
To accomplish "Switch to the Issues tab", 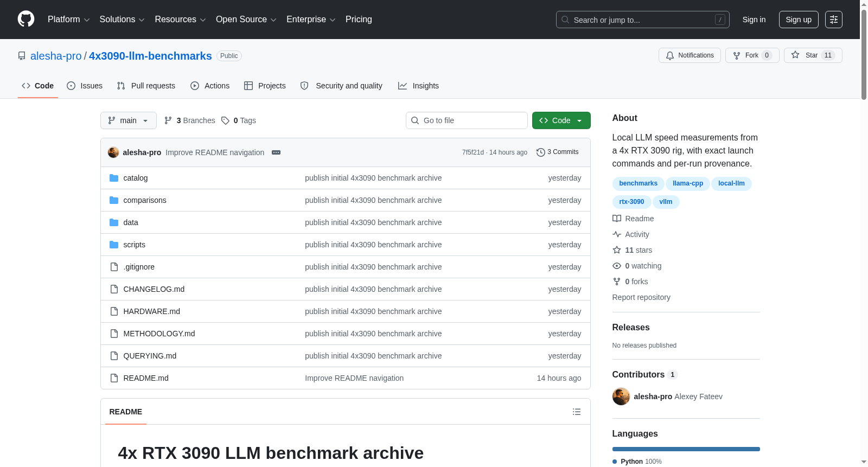I will coord(85,86).
